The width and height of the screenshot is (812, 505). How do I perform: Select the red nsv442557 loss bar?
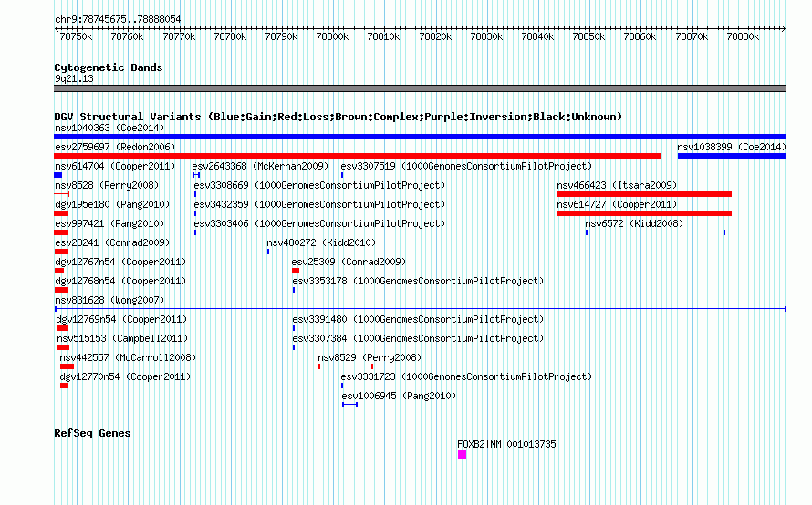67,366
